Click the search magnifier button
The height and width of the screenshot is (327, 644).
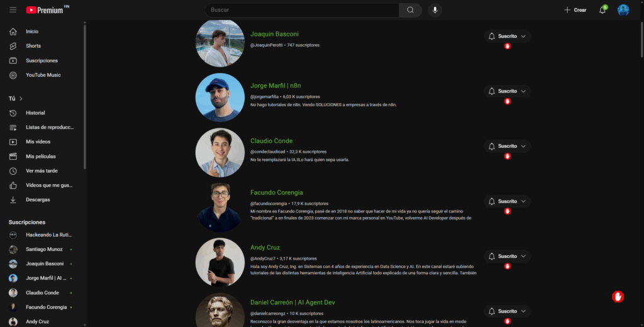410,10
